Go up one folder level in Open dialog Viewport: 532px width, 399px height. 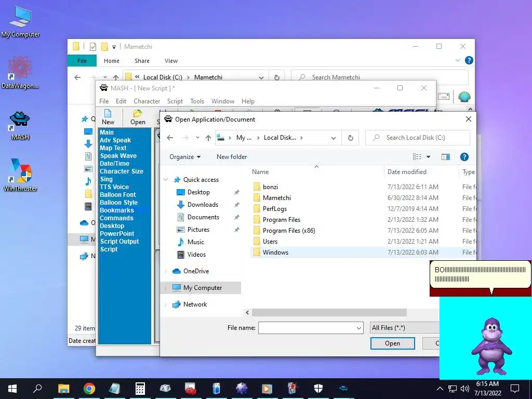[x=208, y=138]
